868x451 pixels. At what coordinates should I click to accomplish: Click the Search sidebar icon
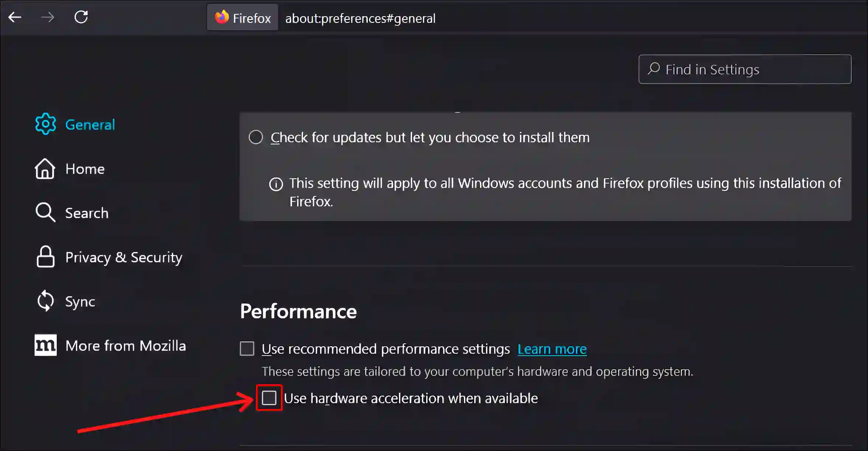45,212
